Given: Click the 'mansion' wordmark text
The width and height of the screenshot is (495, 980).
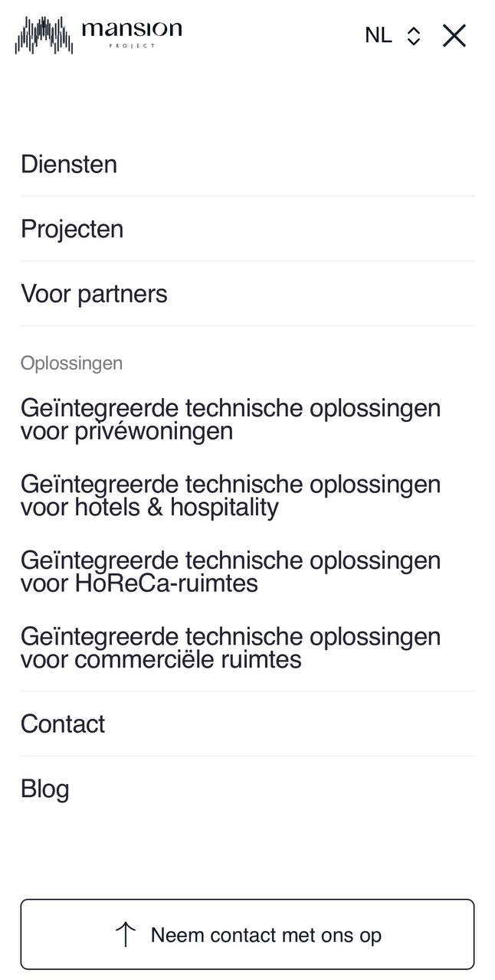Looking at the screenshot, I should point(131,29).
